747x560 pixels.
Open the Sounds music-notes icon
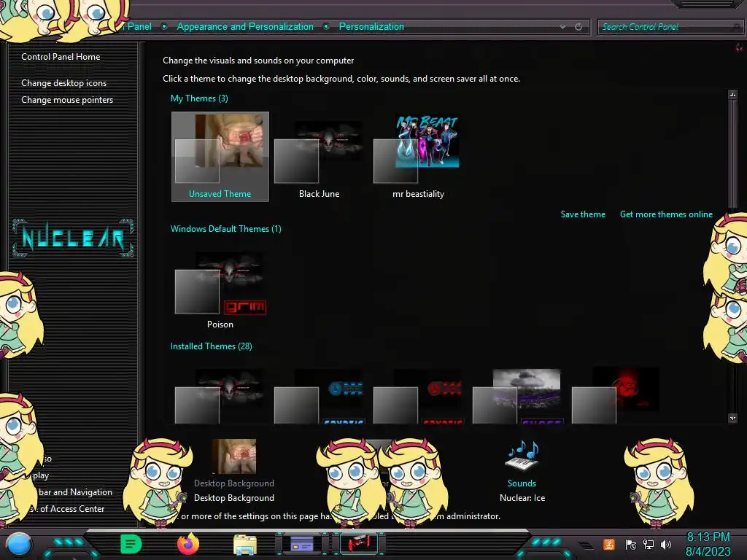[x=522, y=456]
